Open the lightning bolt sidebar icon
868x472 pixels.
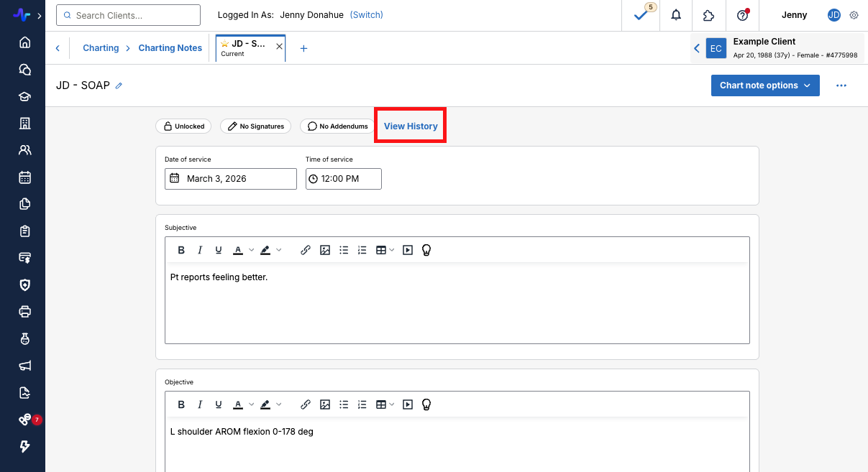[24, 447]
